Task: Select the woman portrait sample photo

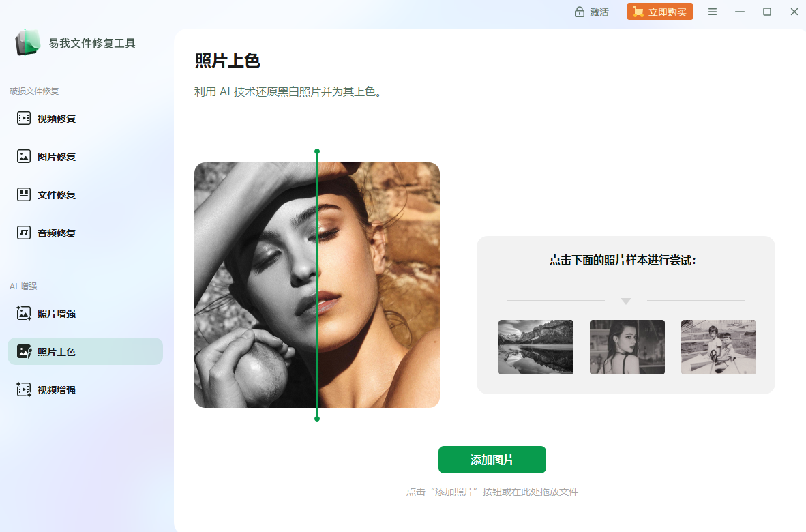Action: [x=627, y=347]
